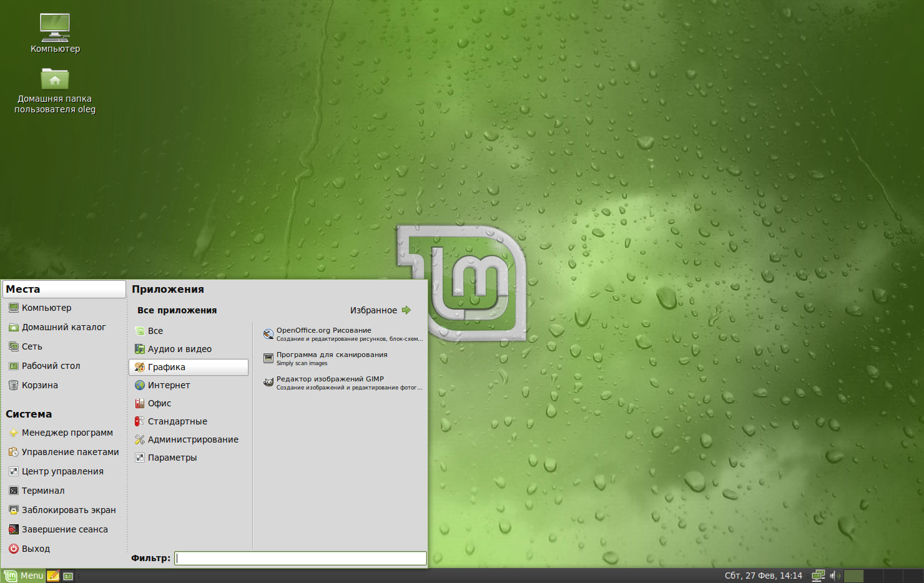Launch OpenOffice.org Рисование

tap(342, 335)
